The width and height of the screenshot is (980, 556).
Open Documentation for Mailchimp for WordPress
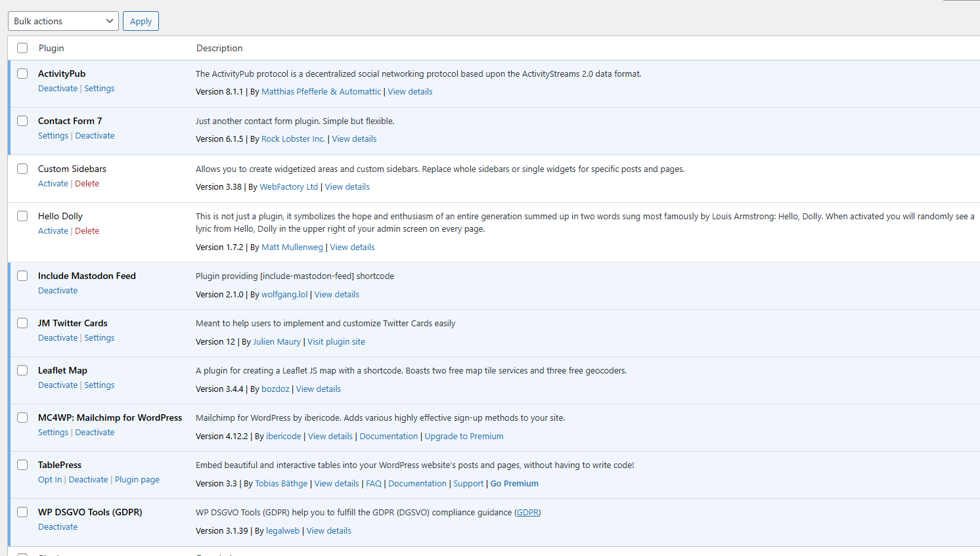[388, 437]
